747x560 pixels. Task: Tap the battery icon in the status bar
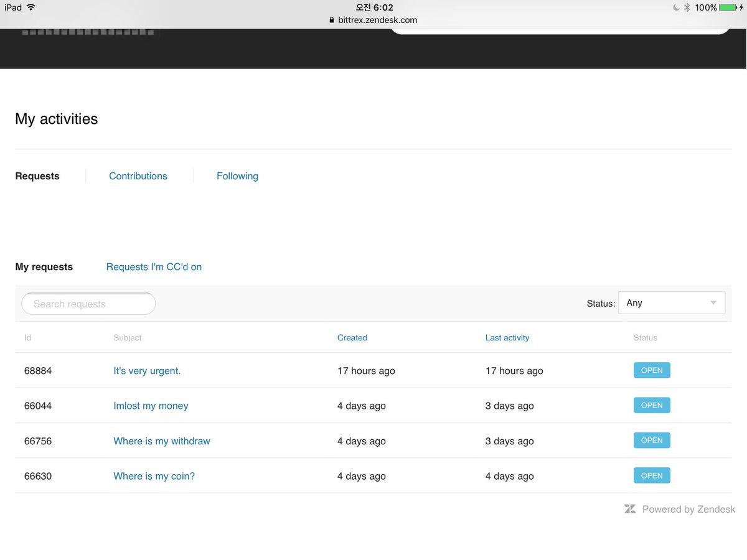[x=728, y=7]
